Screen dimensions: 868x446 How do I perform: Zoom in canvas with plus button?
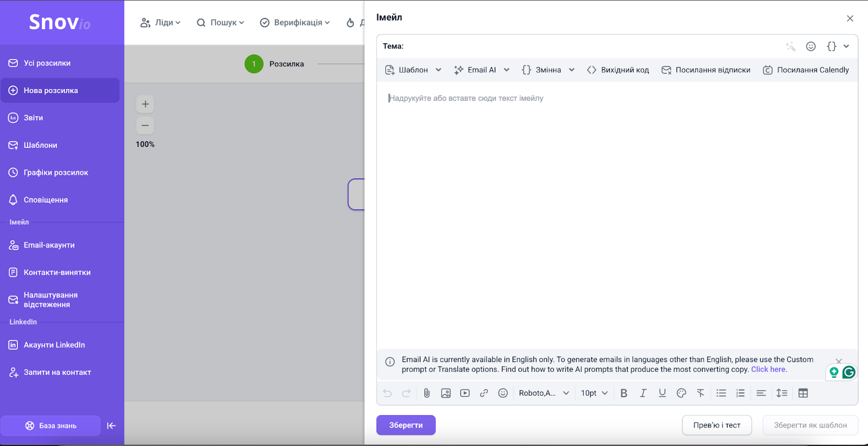click(x=145, y=104)
